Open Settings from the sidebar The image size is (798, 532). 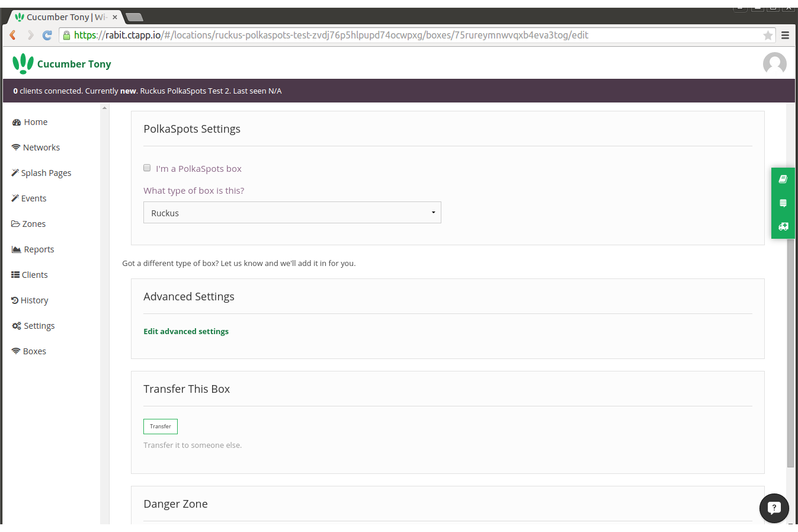coord(39,326)
